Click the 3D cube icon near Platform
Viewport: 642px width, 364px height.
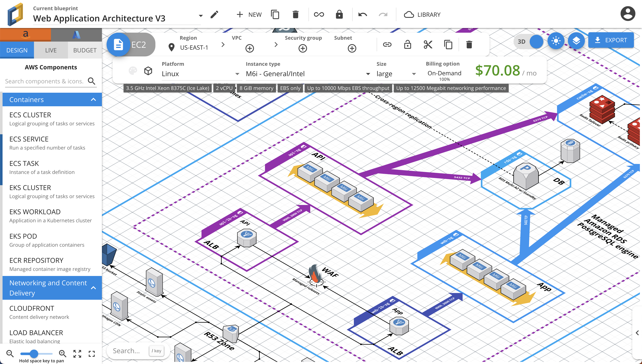coord(148,71)
